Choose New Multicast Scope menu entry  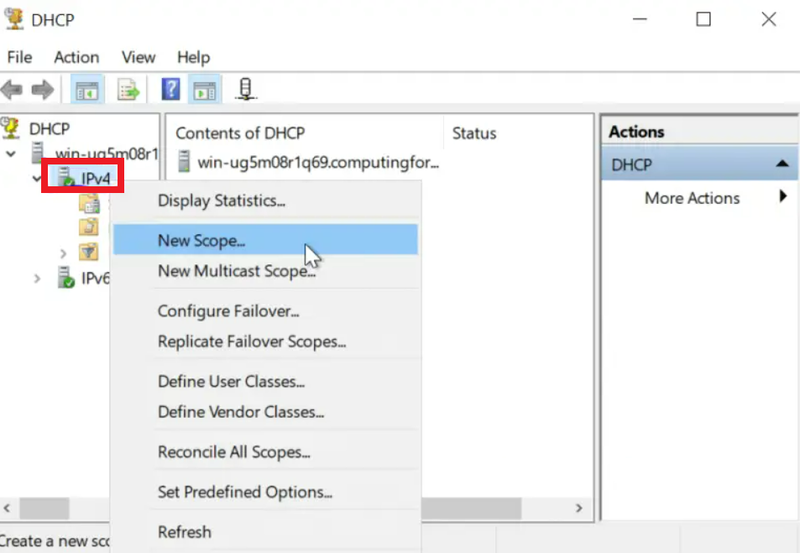(265, 270)
